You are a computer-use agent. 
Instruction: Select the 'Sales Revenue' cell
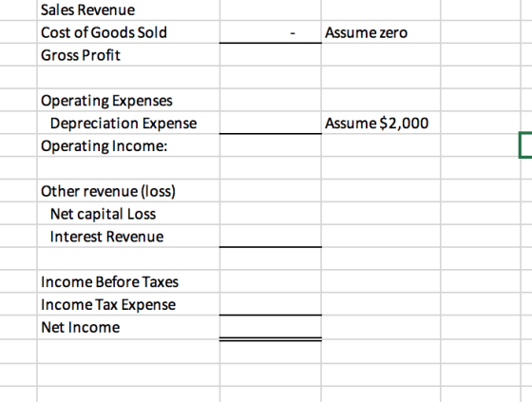(128, 10)
